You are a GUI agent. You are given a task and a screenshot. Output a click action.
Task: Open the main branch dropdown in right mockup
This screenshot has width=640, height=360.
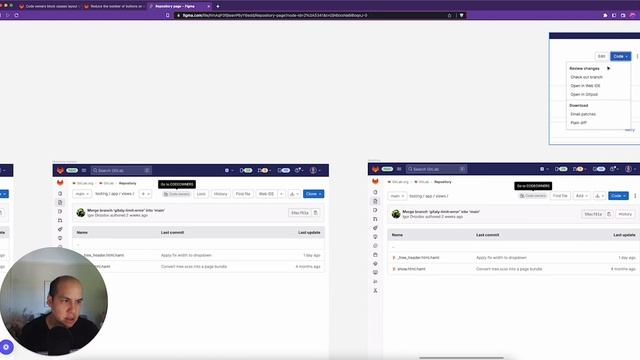(397, 196)
